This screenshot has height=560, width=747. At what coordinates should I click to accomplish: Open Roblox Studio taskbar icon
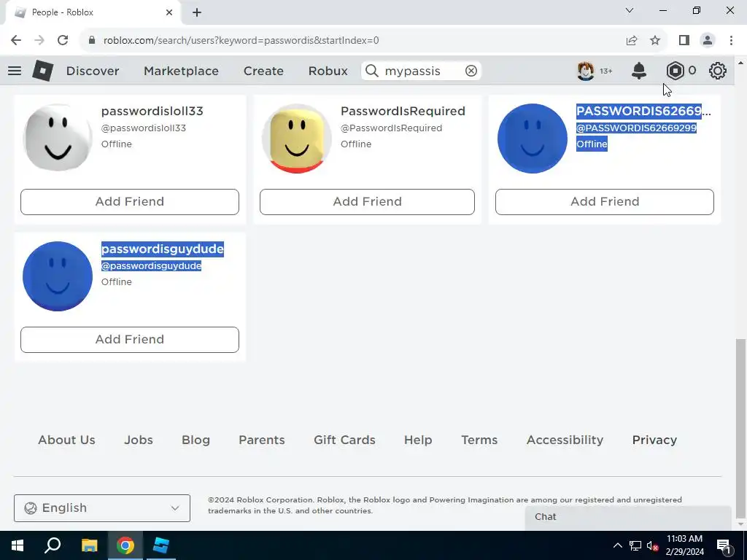tap(161, 545)
